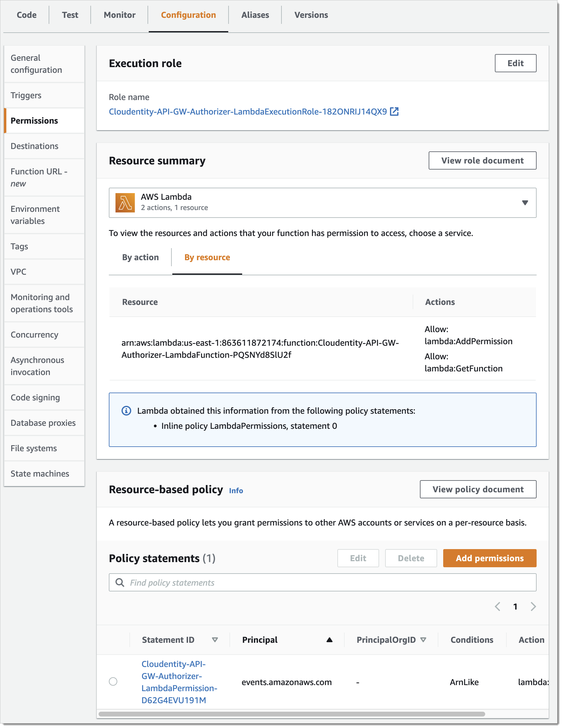Click View policy document button
Image resolution: width=562 pixels, height=728 pixels.
click(x=478, y=489)
